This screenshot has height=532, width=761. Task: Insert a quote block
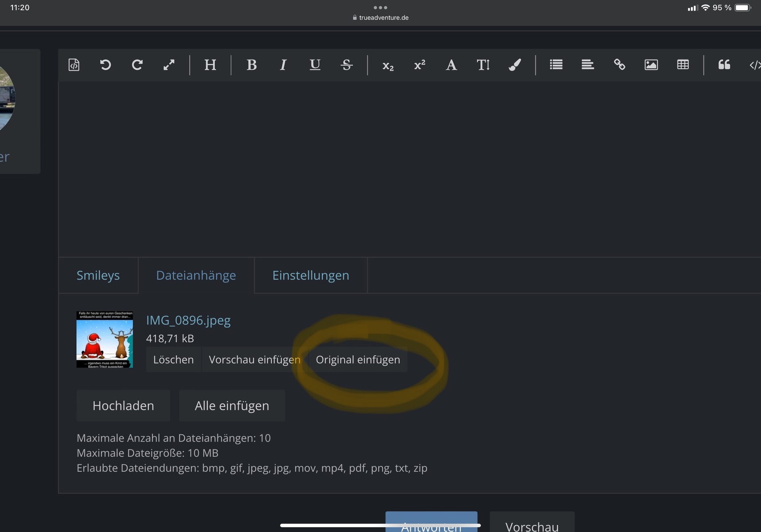tap(724, 65)
